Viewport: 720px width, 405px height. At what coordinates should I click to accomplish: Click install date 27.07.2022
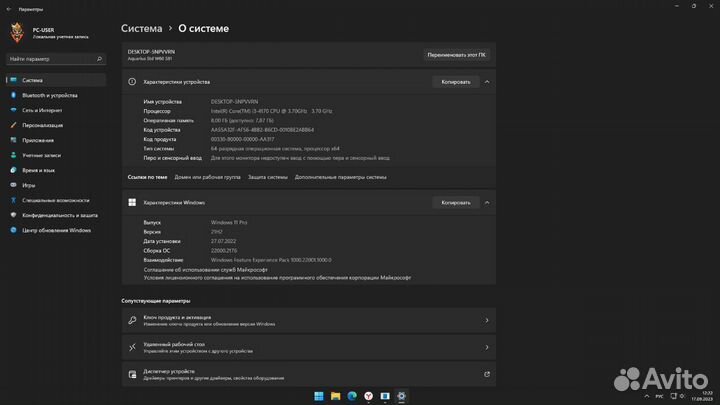223,242
